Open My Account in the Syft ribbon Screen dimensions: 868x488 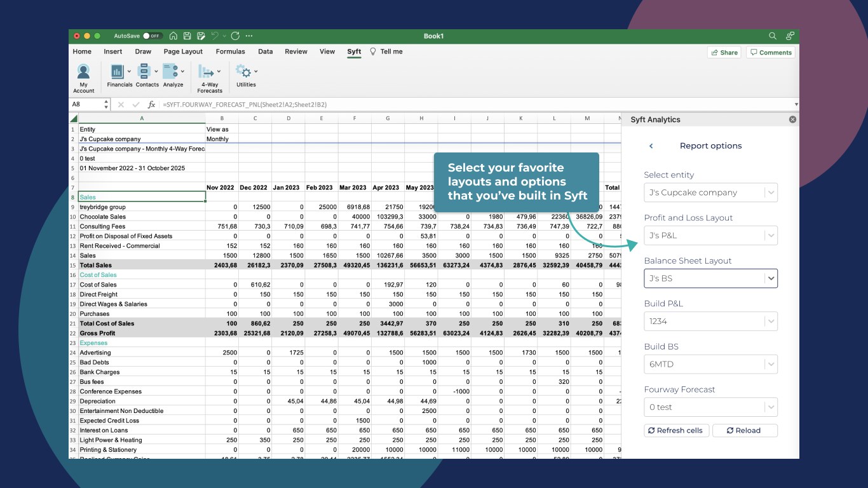point(83,78)
